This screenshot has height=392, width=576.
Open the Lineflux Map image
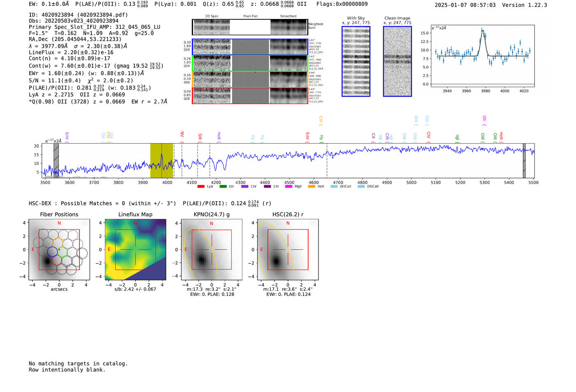(135, 250)
